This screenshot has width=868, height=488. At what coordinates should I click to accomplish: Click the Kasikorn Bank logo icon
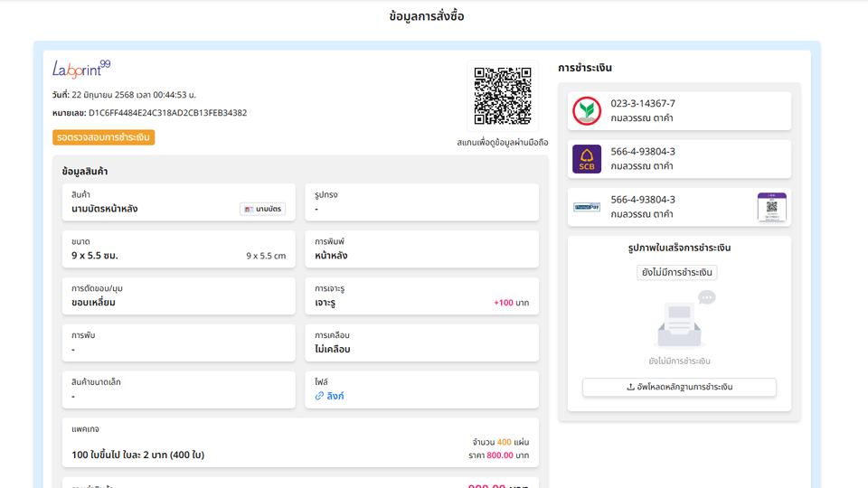point(587,111)
